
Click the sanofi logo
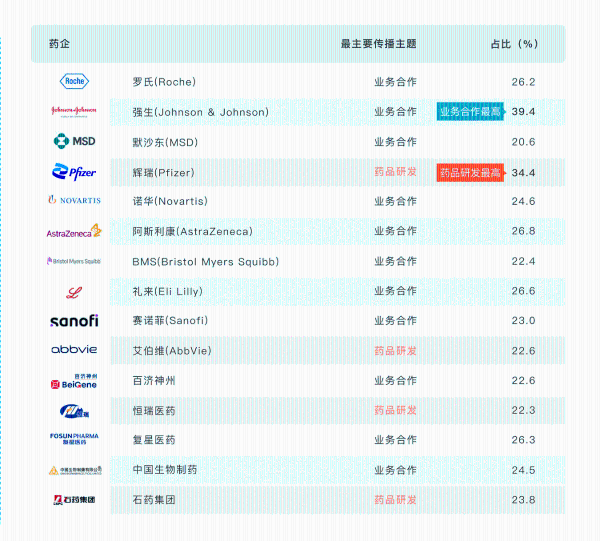click(x=74, y=321)
